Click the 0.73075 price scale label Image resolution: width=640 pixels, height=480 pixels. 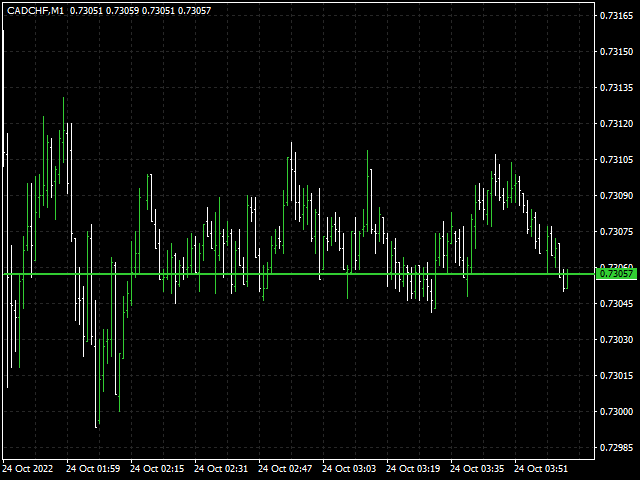tap(616, 231)
